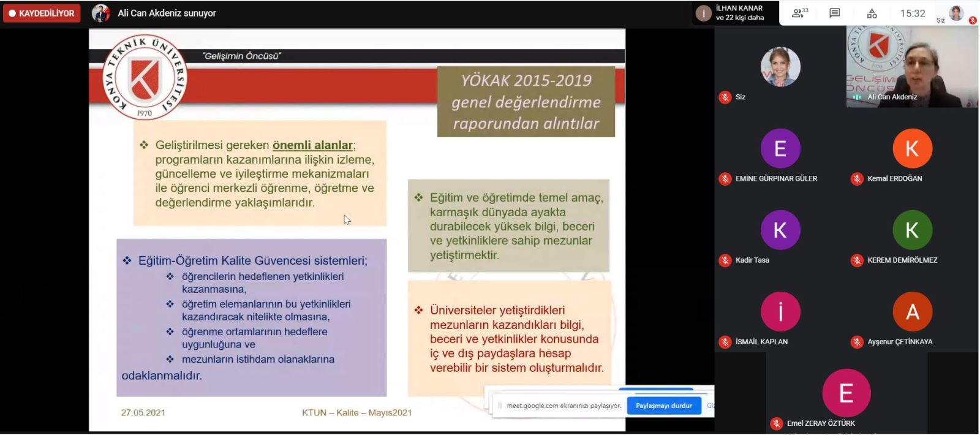Click muted mic icon of KEREM DEMİRÖLMEZ
This screenshot has height=435, width=980.
pos(857,260)
